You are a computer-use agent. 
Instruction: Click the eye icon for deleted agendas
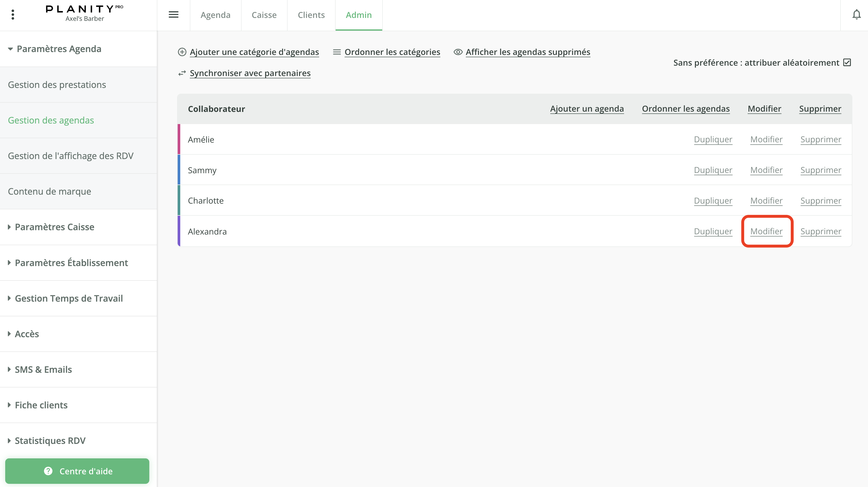tap(458, 52)
